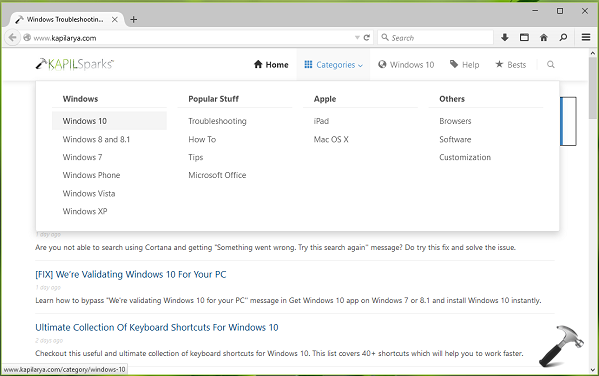The image size is (599, 376).
Task: Select Windows 7 category
Action: (82, 157)
